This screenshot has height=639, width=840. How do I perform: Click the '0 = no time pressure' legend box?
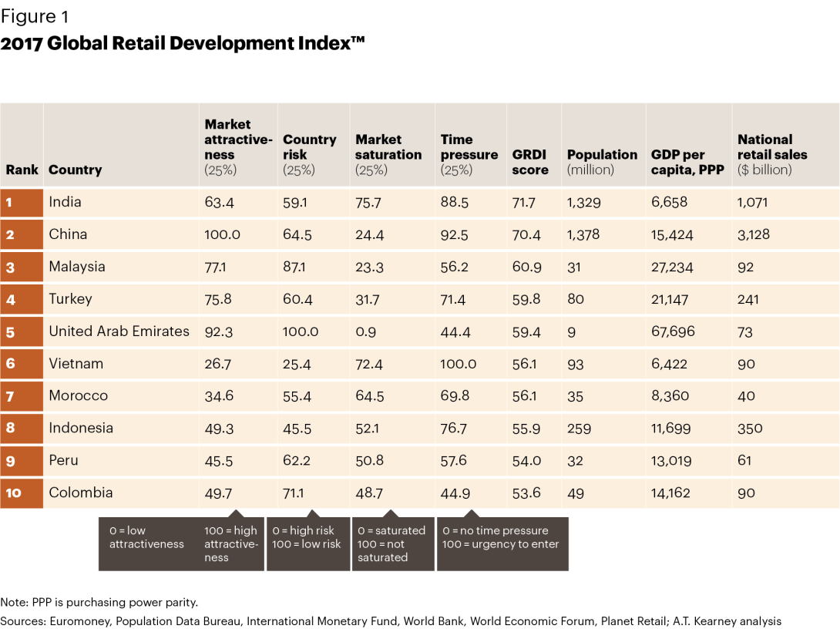(x=502, y=543)
